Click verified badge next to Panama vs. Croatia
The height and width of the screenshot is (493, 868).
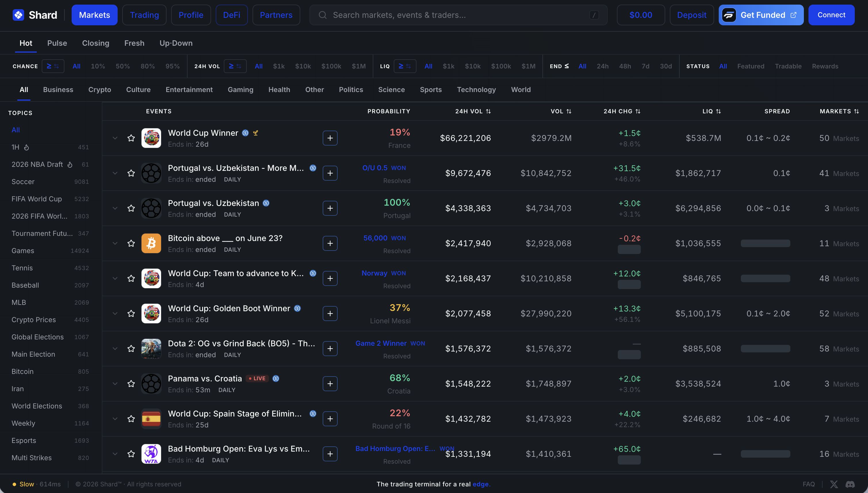276,379
